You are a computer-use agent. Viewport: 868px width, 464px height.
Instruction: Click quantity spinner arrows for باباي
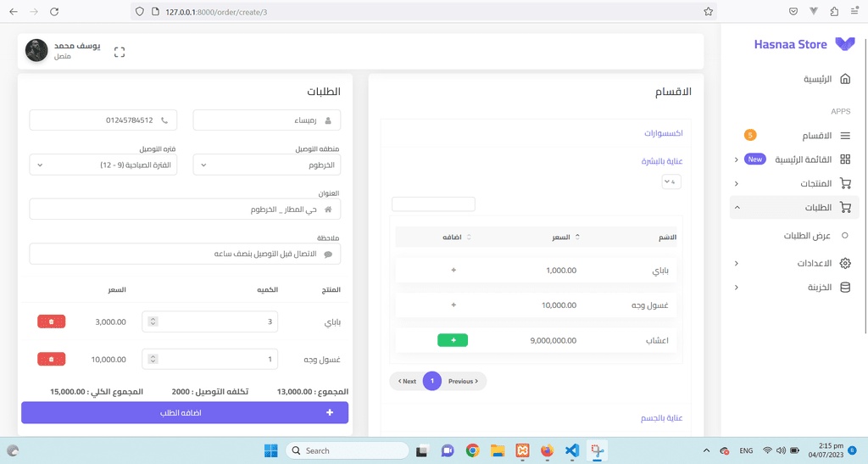[153, 321]
